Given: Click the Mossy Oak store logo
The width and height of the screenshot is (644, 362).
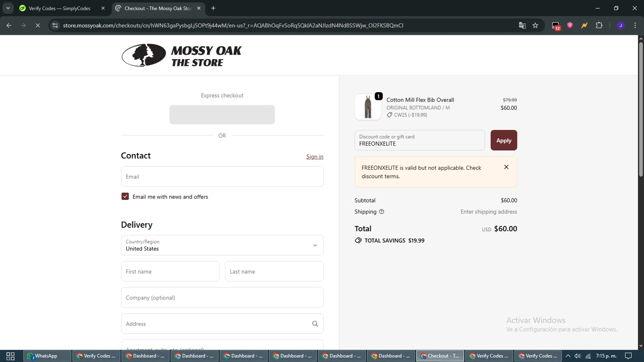Looking at the screenshot, I should pyautogui.click(x=182, y=55).
